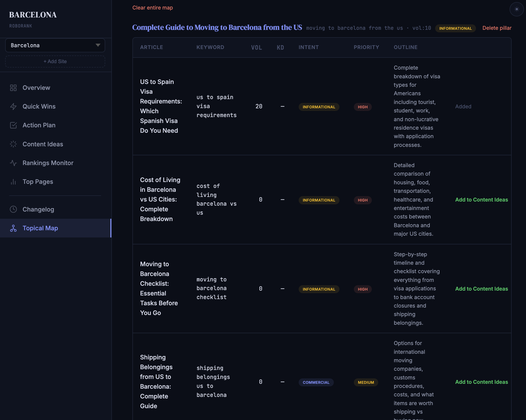
Task: Click the Content Ideas sparkle icon
Action: (13, 144)
